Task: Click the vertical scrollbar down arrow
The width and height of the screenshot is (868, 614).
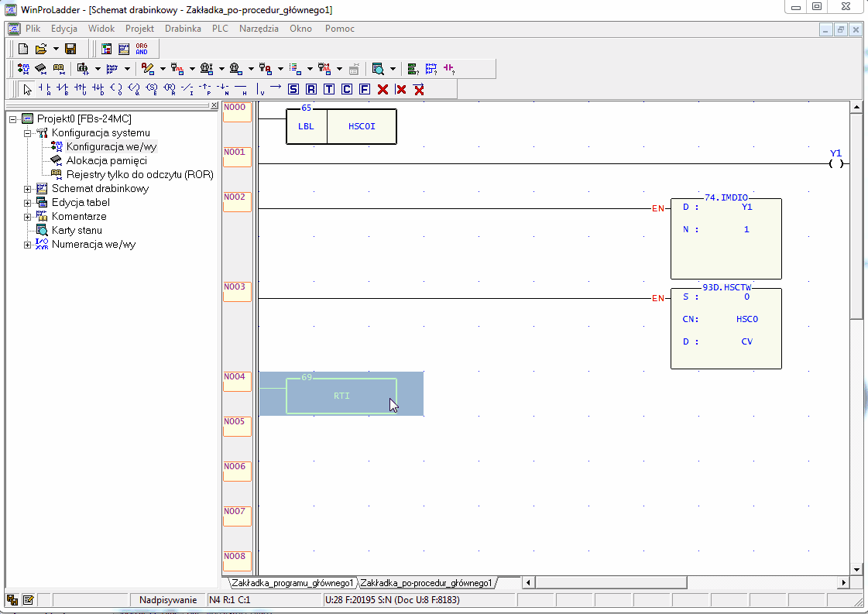Action: 857,570
